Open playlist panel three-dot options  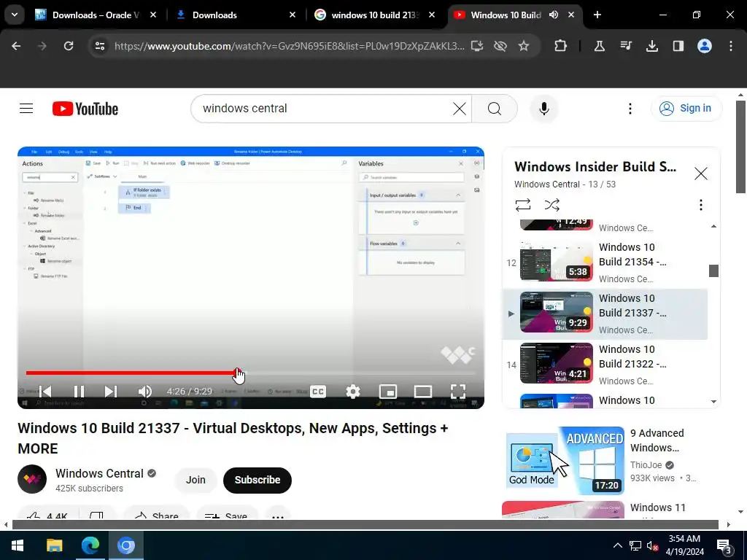[700, 205]
